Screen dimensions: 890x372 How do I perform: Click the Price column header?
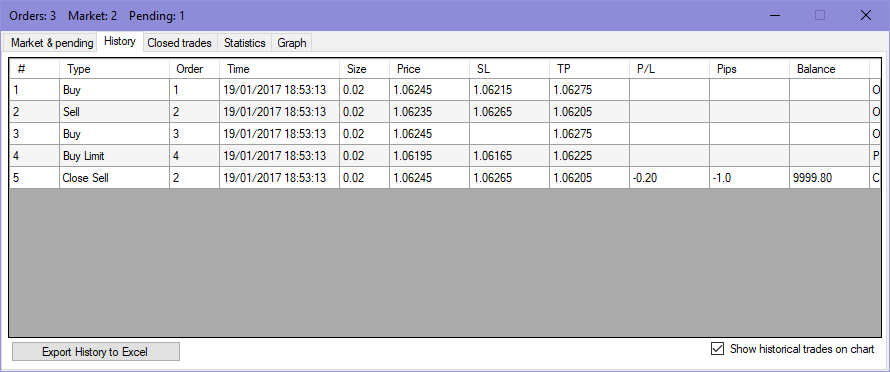(x=429, y=69)
